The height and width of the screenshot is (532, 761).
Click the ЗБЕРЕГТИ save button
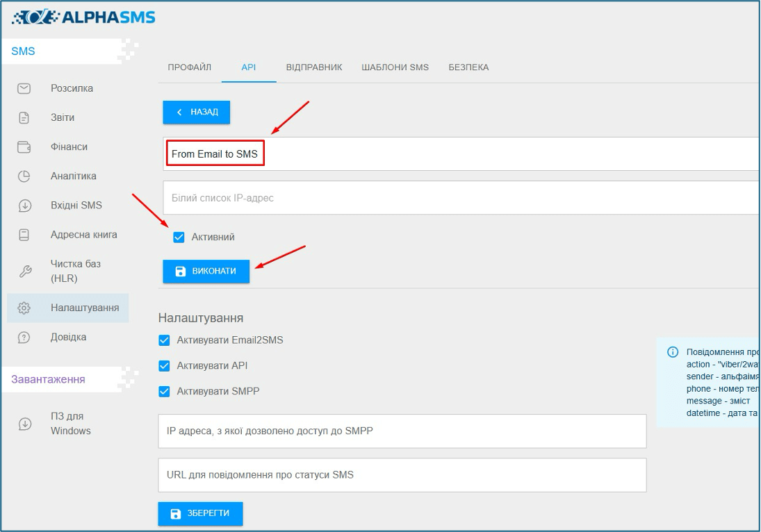point(200,514)
